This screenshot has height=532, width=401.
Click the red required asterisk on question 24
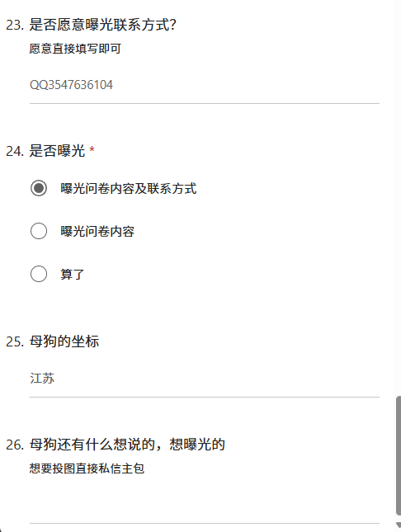click(x=92, y=149)
